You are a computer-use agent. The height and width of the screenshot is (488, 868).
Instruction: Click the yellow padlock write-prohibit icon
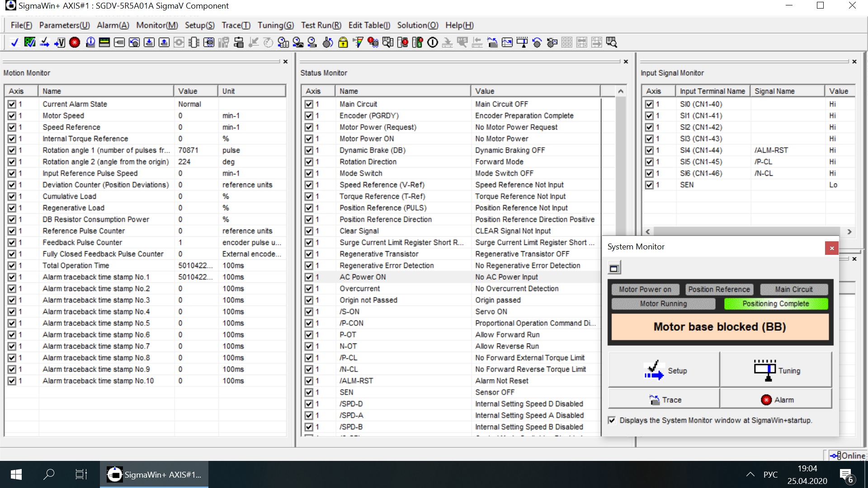pyautogui.click(x=343, y=42)
